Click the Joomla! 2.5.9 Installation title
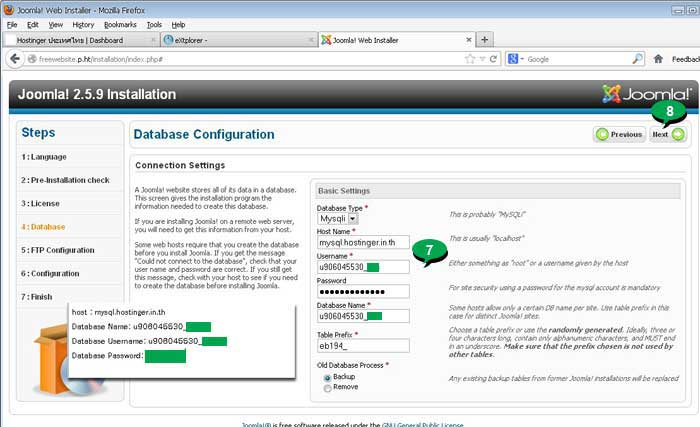The width and height of the screenshot is (700, 427). [x=97, y=94]
